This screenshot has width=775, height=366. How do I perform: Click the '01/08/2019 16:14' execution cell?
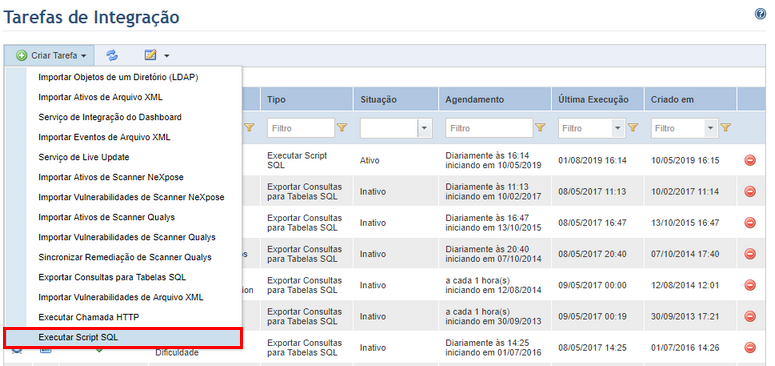(x=592, y=161)
